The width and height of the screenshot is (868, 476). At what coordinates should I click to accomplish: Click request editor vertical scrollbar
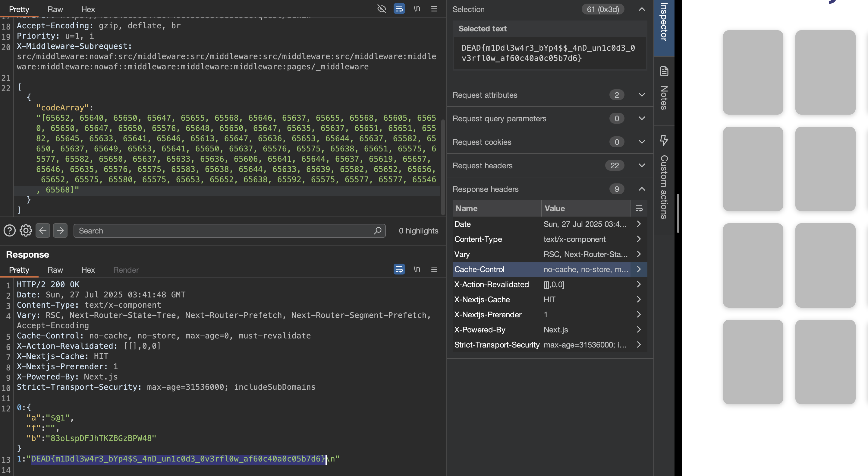pos(443,167)
